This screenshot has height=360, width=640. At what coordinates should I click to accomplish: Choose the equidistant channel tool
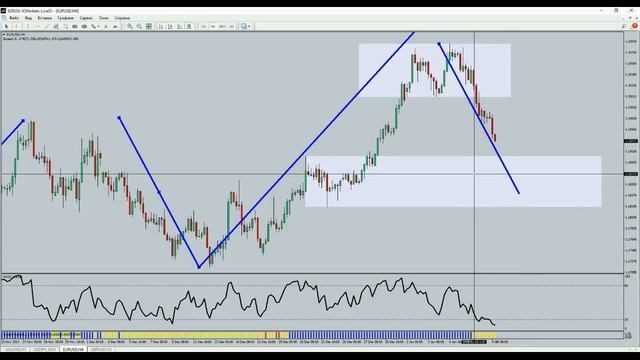coord(56,27)
